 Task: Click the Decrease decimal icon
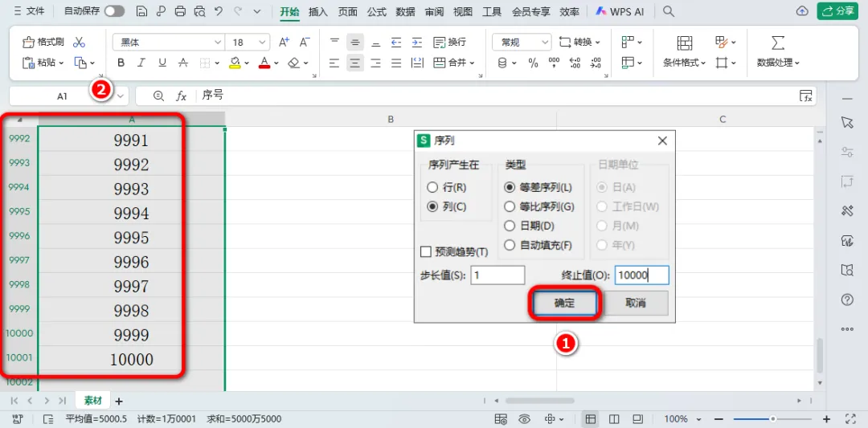(x=596, y=63)
